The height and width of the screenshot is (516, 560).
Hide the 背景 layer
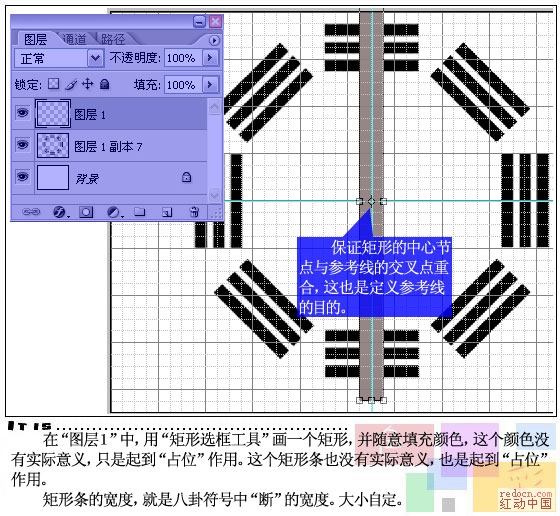point(22,177)
